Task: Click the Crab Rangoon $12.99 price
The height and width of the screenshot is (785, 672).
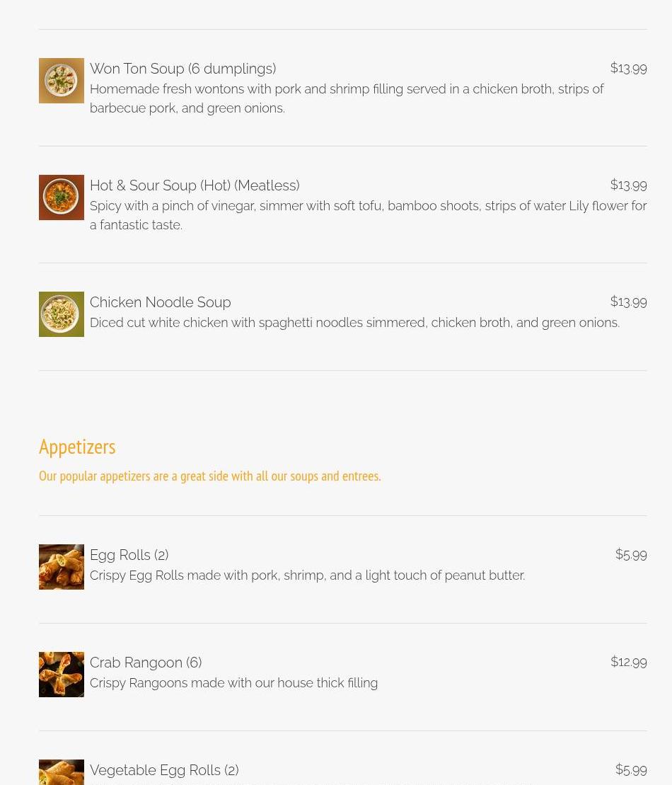Action: point(628,662)
